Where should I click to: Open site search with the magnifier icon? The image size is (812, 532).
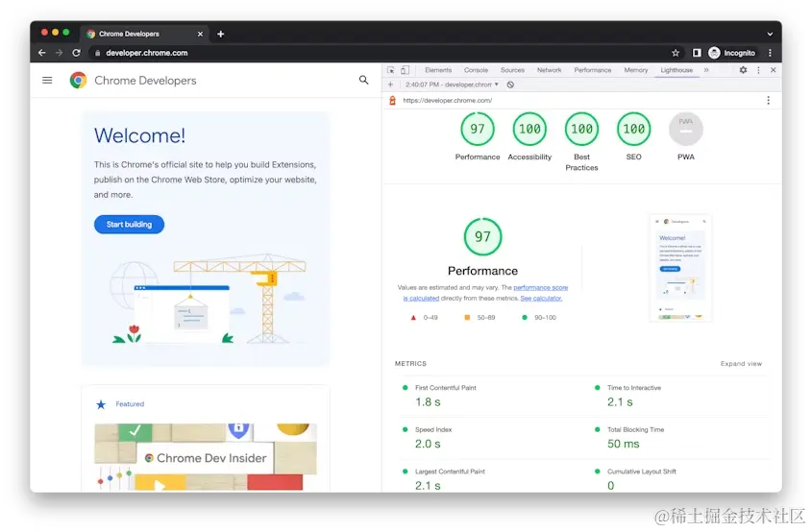[364, 80]
